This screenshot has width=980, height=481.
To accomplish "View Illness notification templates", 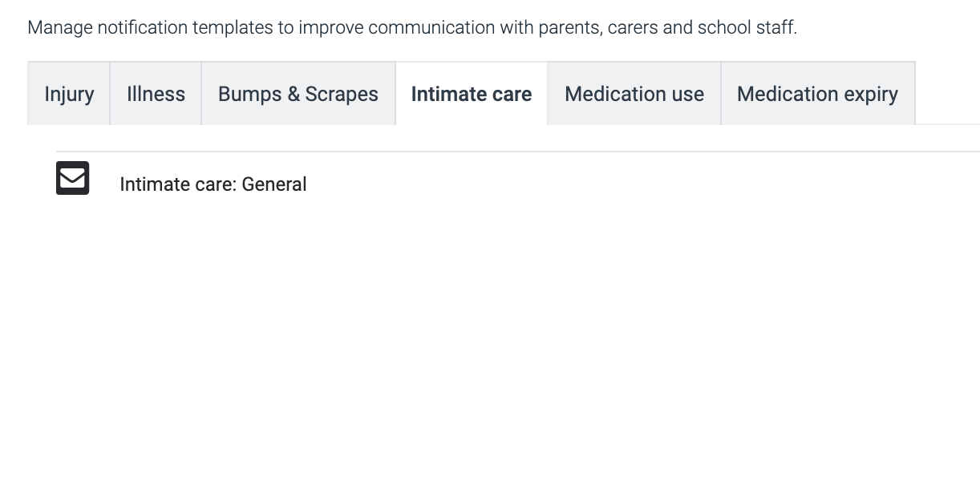I will tap(156, 94).
